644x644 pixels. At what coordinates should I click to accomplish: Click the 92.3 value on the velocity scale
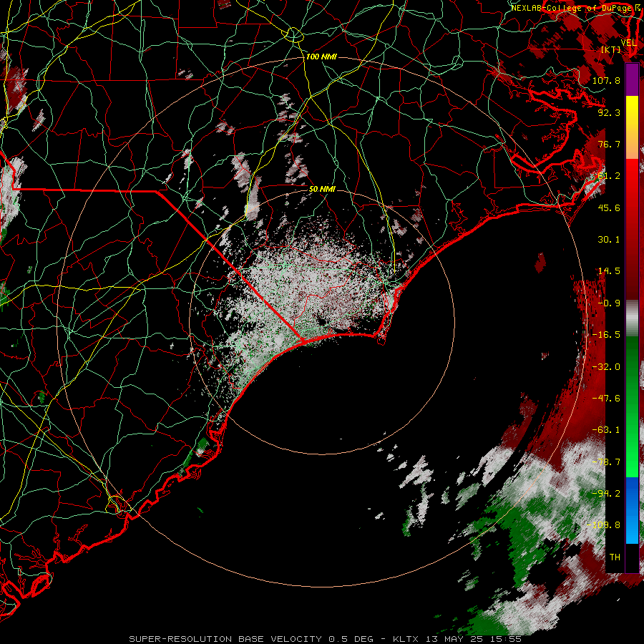[x=609, y=112]
